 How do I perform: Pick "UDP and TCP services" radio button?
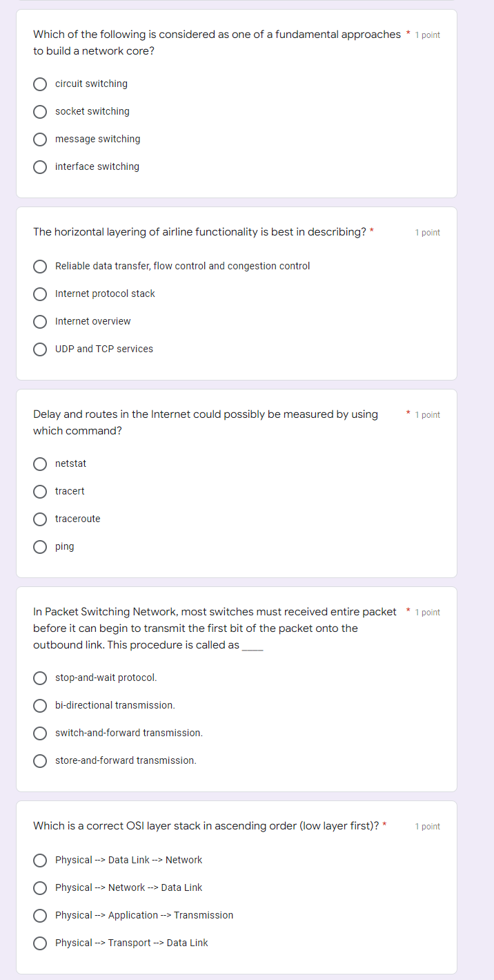[x=41, y=349]
